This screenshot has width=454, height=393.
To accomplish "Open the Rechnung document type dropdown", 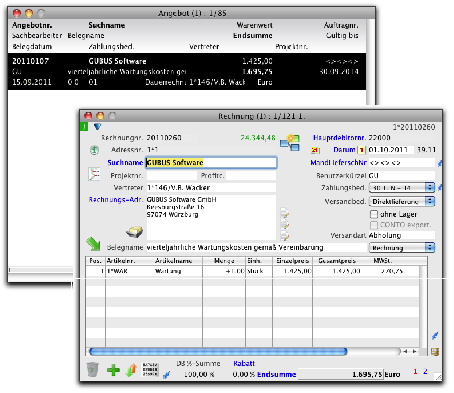I will click(x=402, y=248).
